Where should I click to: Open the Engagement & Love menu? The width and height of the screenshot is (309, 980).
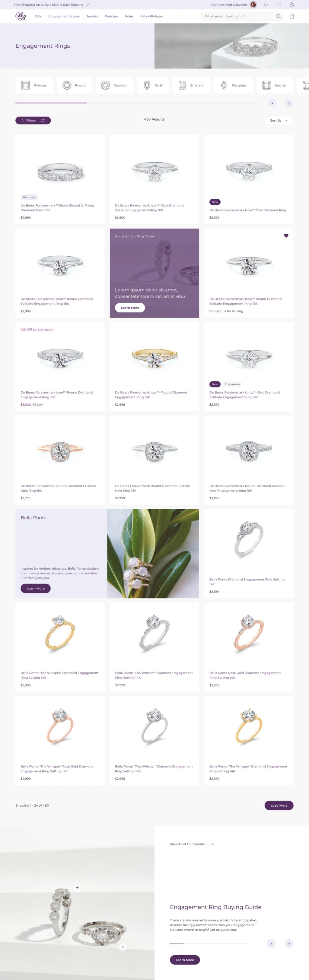[x=64, y=16]
